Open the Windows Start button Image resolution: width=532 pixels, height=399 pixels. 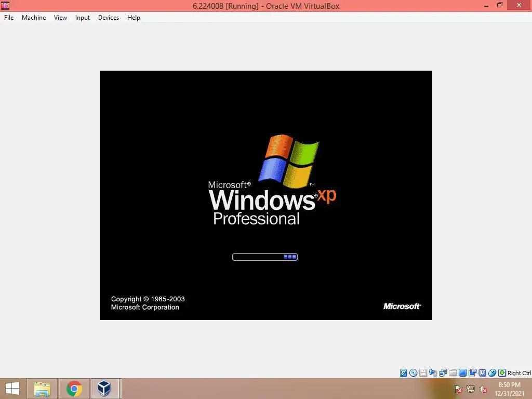point(12,389)
